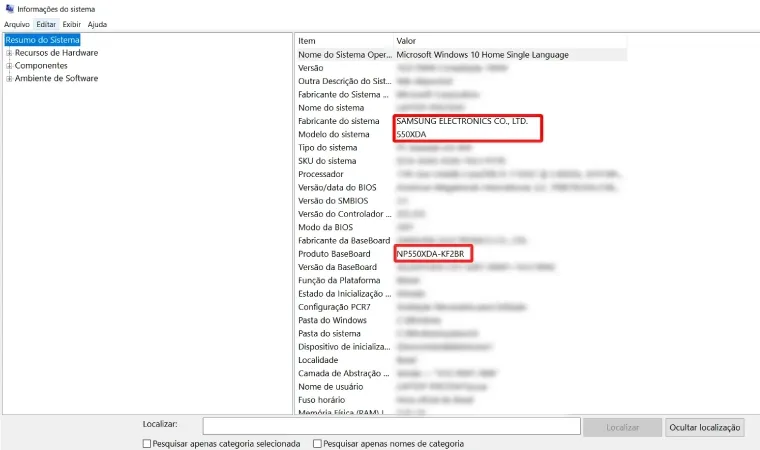Select the Nome do Sistema Oper... row
The height and width of the screenshot is (450, 760).
coord(461,55)
